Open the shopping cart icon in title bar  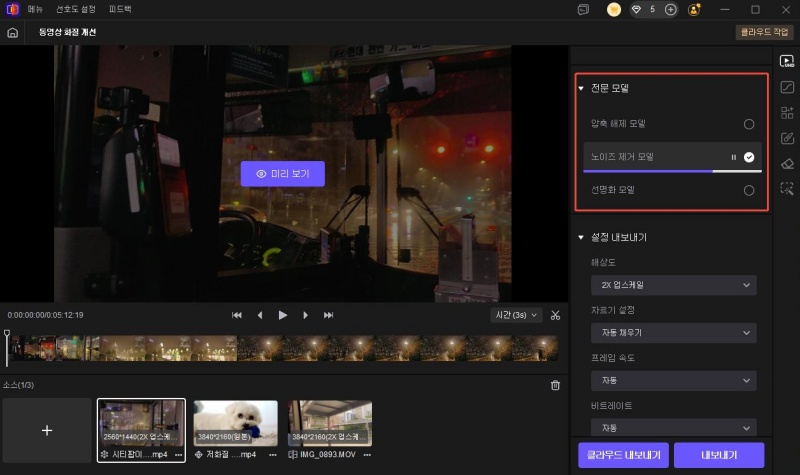[x=614, y=9]
